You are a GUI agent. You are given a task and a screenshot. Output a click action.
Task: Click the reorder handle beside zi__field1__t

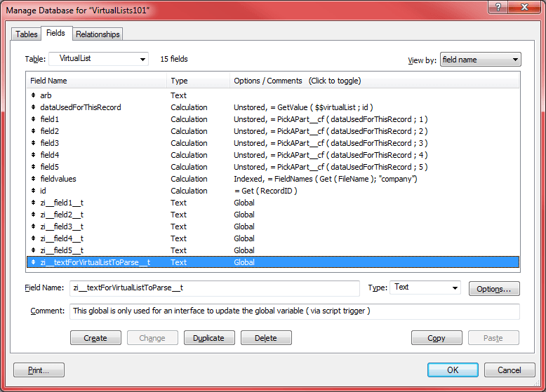coord(33,203)
